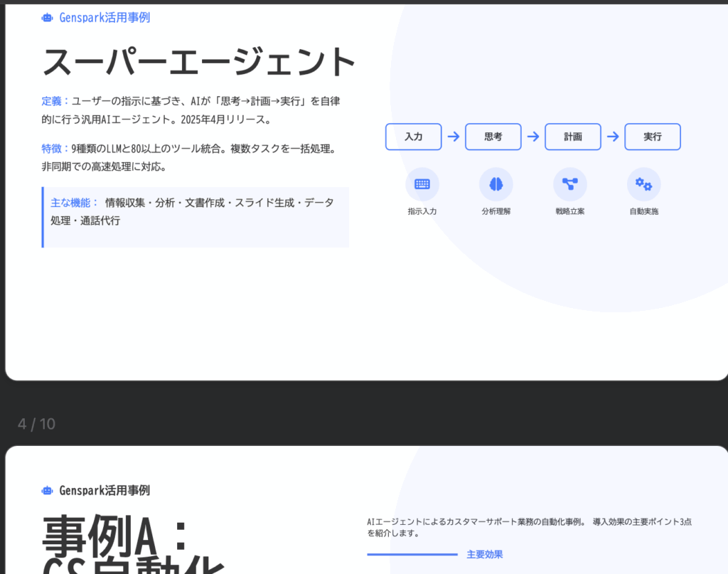The image size is (728, 574).
Task: Click the arrow between 入力 and 思考
Action: pos(454,137)
